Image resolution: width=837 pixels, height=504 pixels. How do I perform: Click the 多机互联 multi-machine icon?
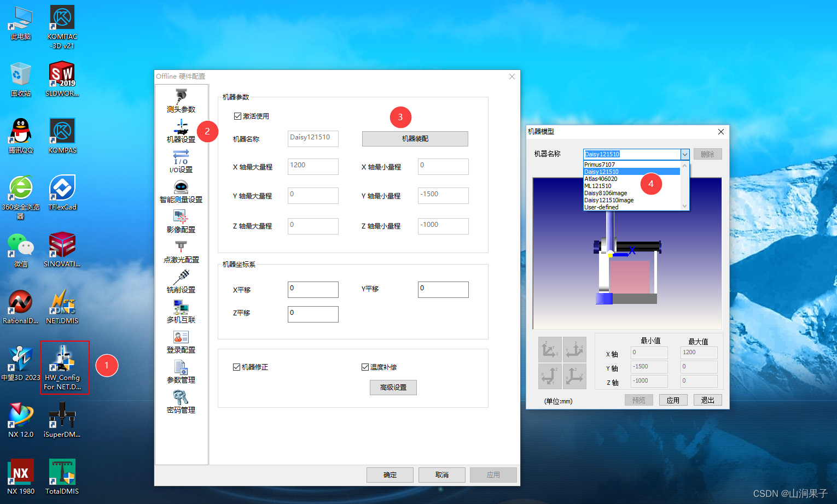[x=181, y=312]
